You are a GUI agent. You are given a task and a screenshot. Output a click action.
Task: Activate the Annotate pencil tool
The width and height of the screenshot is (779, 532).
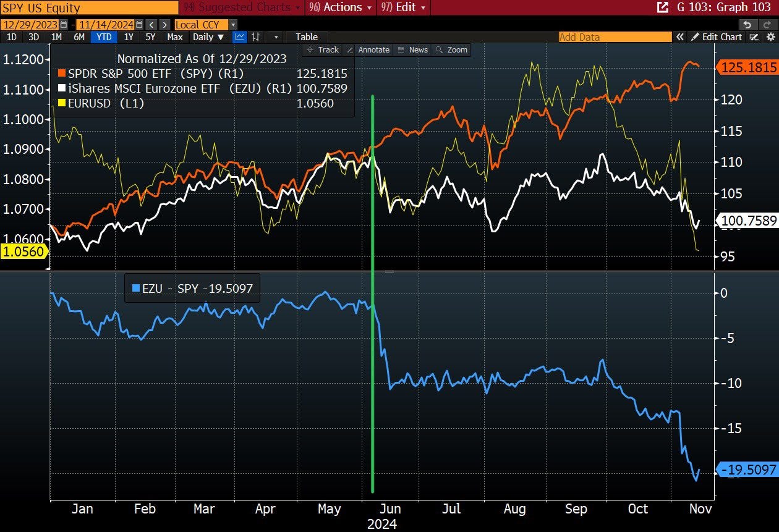click(x=368, y=49)
